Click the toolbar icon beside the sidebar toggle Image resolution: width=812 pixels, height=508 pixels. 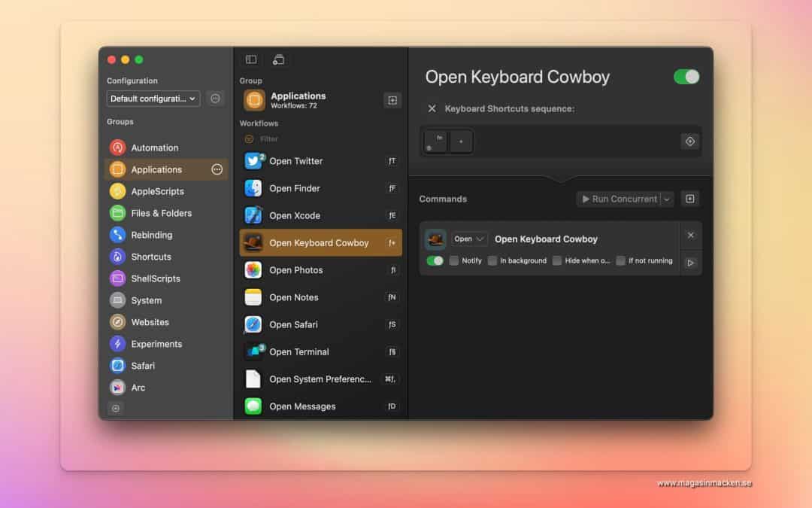[279, 59]
